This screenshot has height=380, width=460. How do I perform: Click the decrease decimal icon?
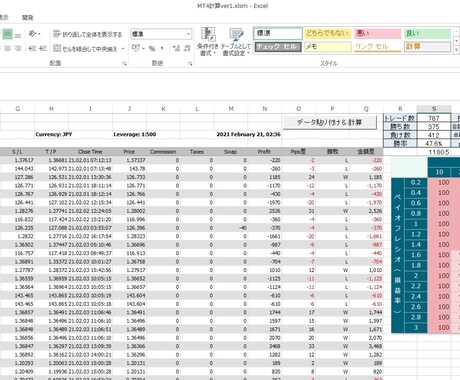187,49
